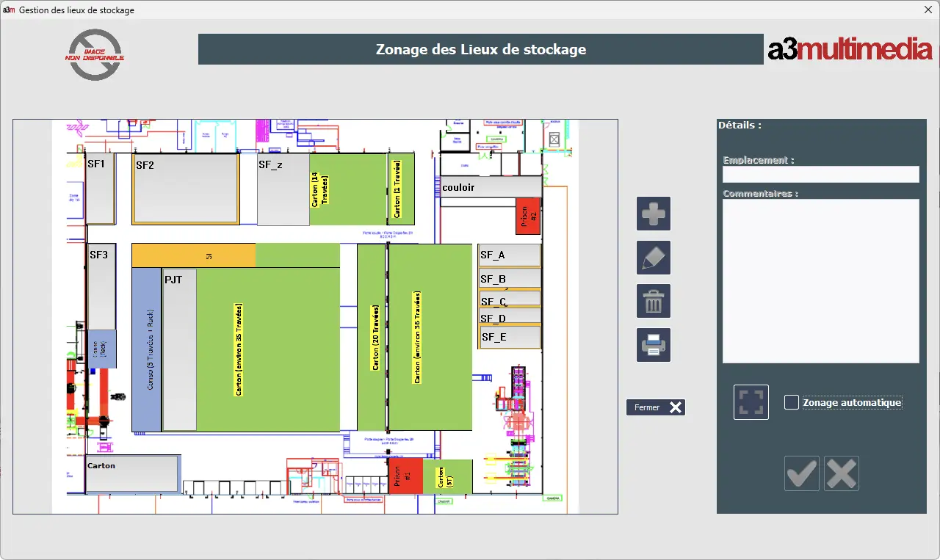The width and height of the screenshot is (940, 560).
Task: Click the plus icon to add a zone
Action: [x=654, y=214]
